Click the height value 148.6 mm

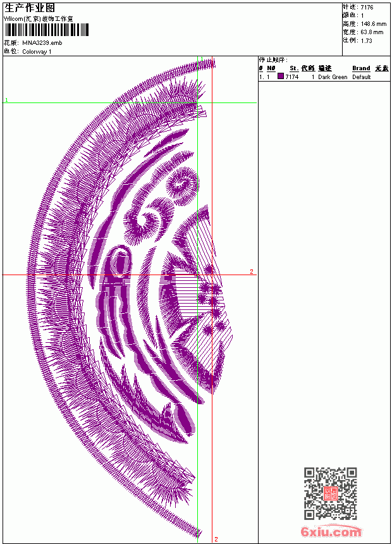pyautogui.click(x=373, y=24)
